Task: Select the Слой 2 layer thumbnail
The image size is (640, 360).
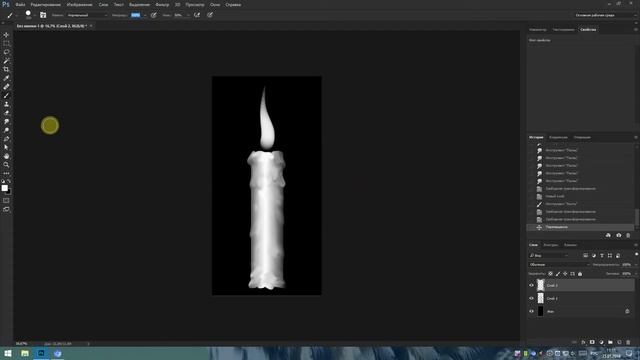Action: tap(540, 285)
